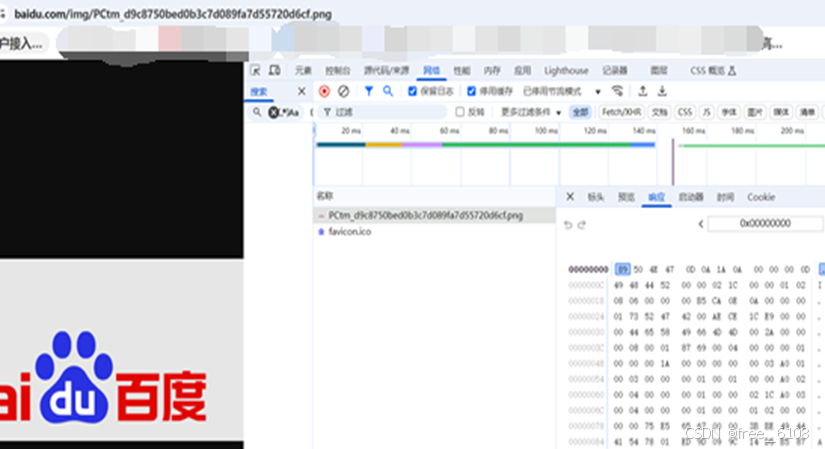The width and height of the screenshot is (825, 449).
Task: Filter requests by CSS type
Action: (x=685, y=112)
